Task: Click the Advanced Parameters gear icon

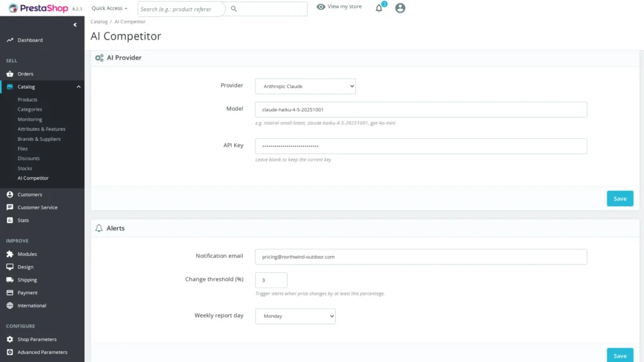Action: pos(10,352)
